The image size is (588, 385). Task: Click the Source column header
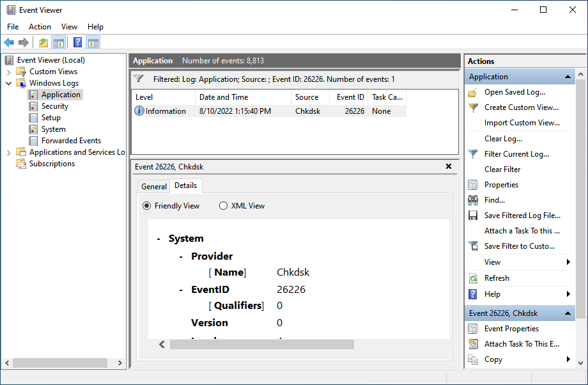310,97
